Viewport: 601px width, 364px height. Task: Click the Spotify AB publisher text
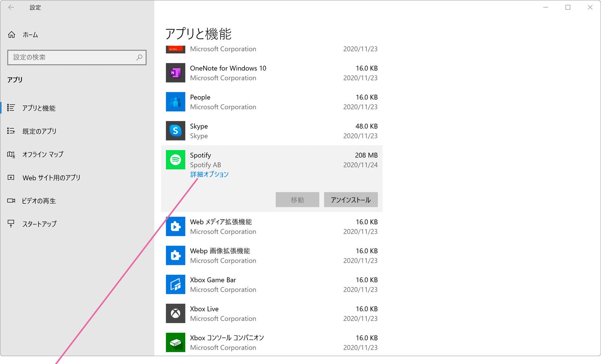pos(205,165)
